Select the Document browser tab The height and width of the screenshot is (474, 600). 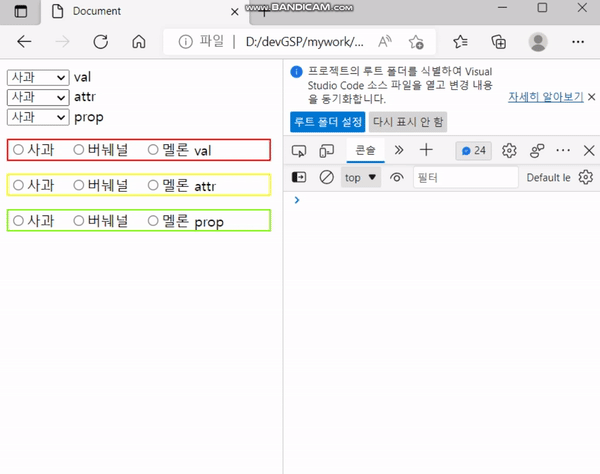point(145,12)
